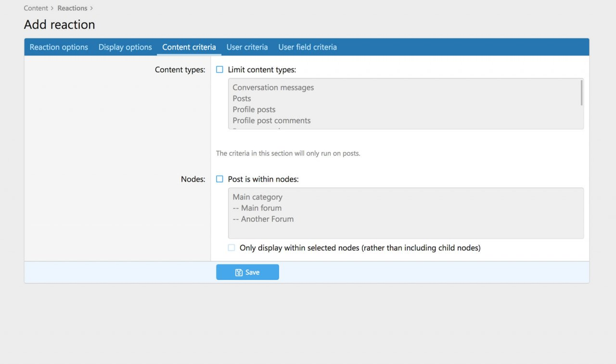Select Main category in the nodes list
Viewport: 616px width, 364px height.
click(257, 197)
